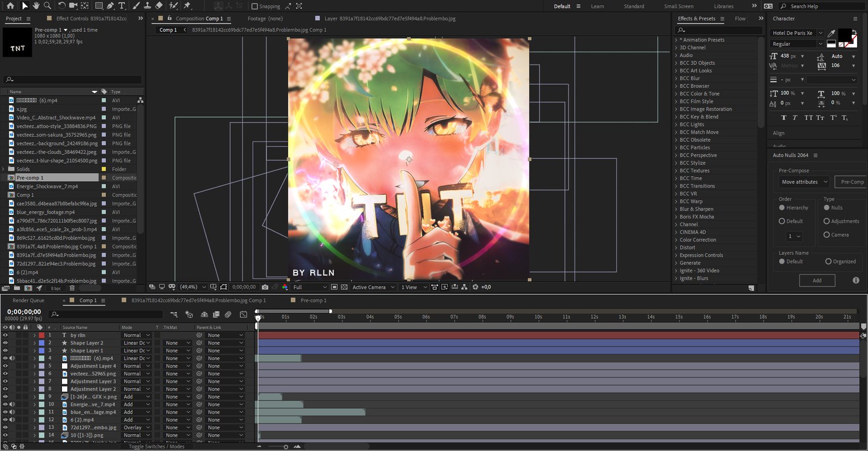Click the Add button in Auto Nulls panel
The image size is (868, 451).
(x=817, y=280)
